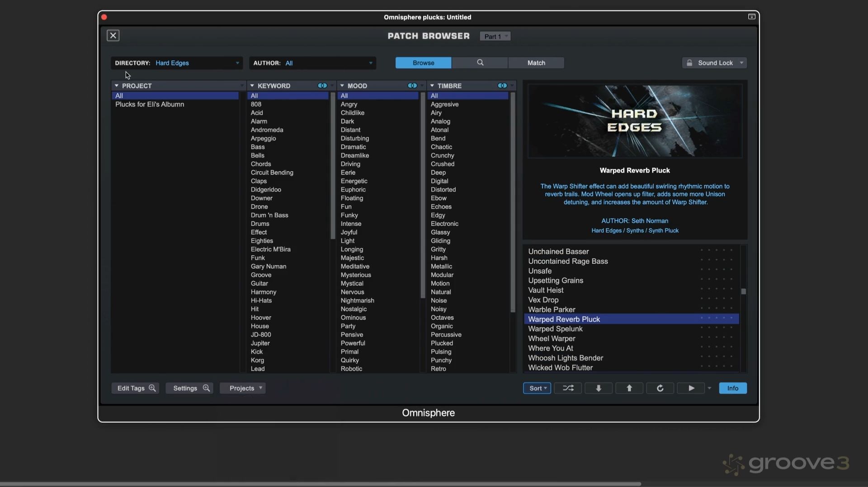
Task: Load the Whoosh Lights Bender patch
Action: [631, 358]
